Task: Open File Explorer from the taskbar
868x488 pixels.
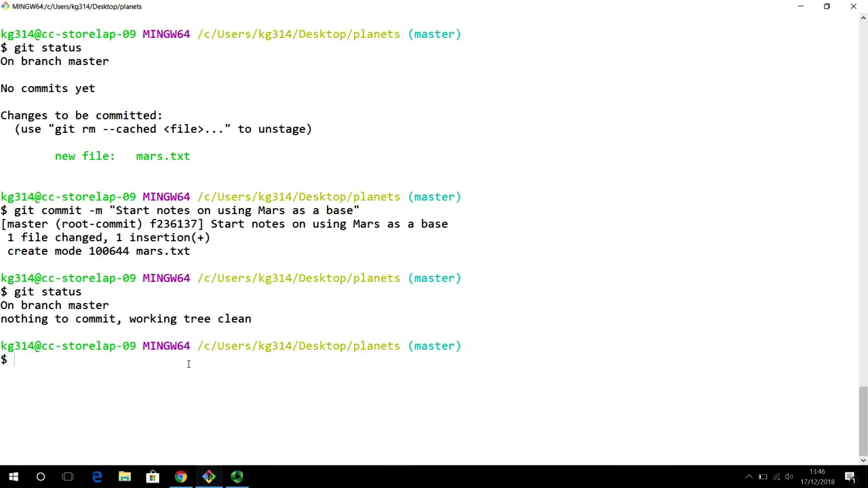Action: click(125, 477)
